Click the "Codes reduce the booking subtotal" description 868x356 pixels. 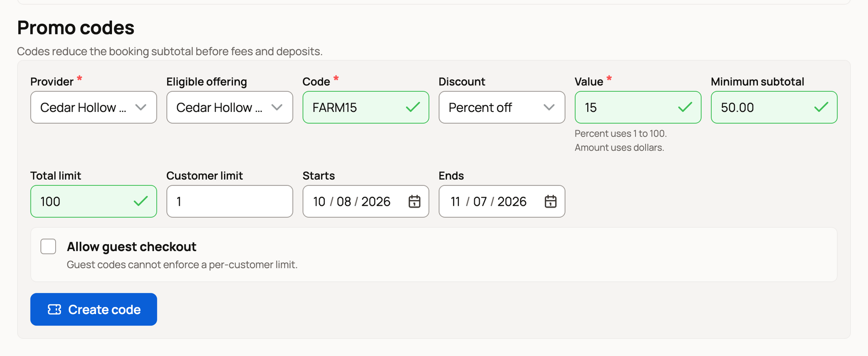pyautogui.click(x=170, y=51)
